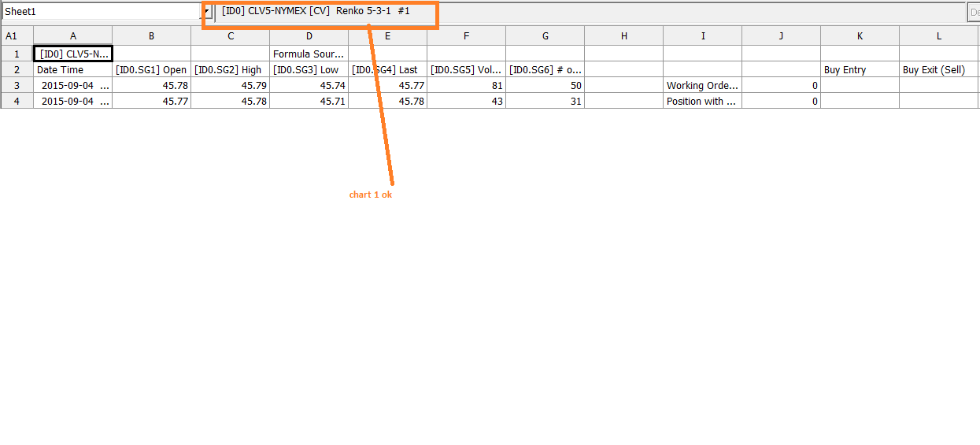Select Open value 45.78 in row 3

pyautogui.click(x=152, y=85)
